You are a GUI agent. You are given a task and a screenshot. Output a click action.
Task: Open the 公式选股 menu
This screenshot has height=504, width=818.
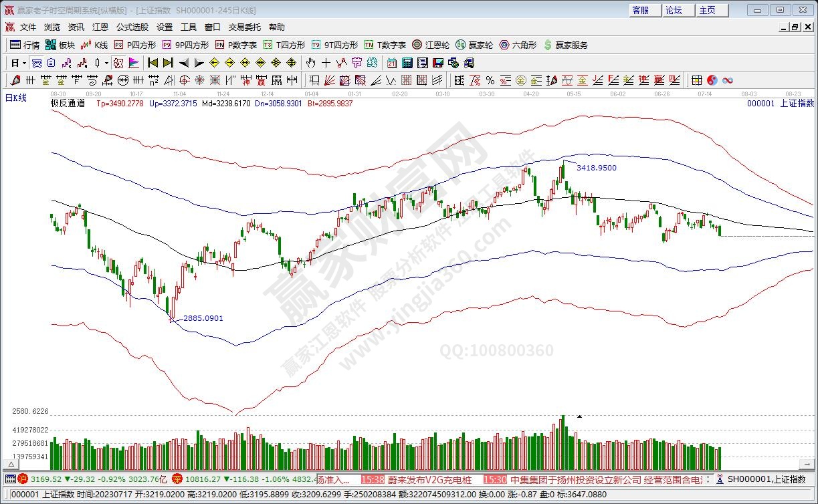pos(132,27)
